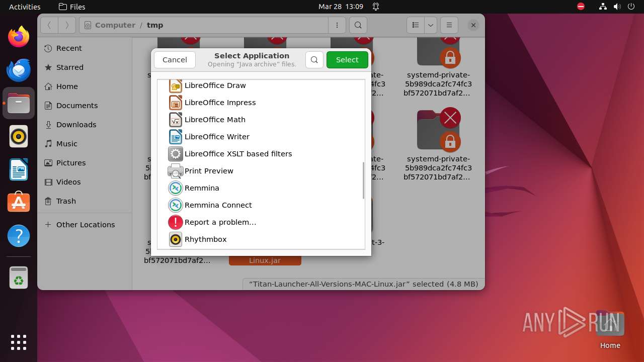This screenshot has width=644, height=362.
Task: Select the LibreOffice Draw application icon
Action: click(175, 85)
